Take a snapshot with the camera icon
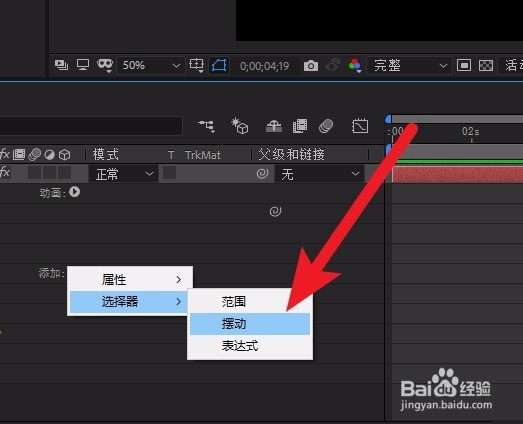 tap(311, 65)
